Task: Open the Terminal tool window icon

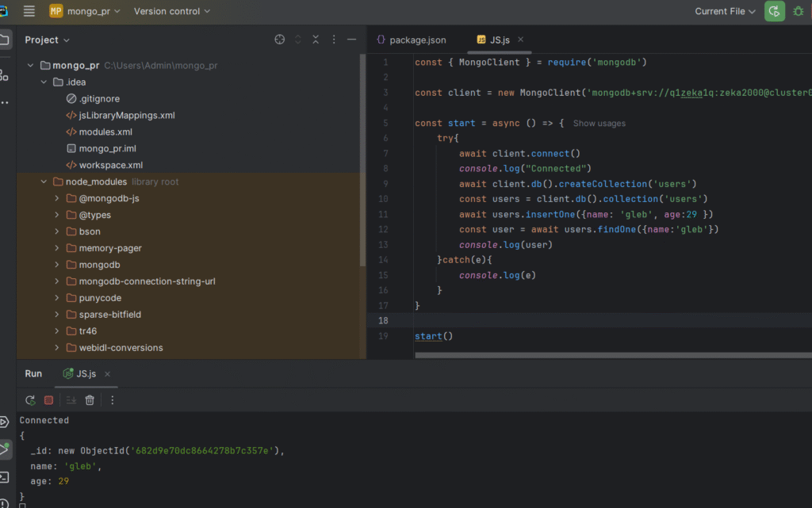Action: pos(4,477)
